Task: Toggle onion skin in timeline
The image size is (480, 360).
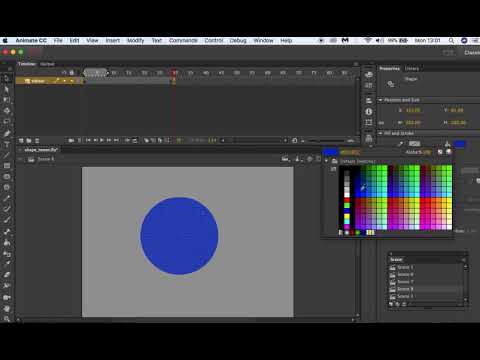Action: click(x=146, y=141)
